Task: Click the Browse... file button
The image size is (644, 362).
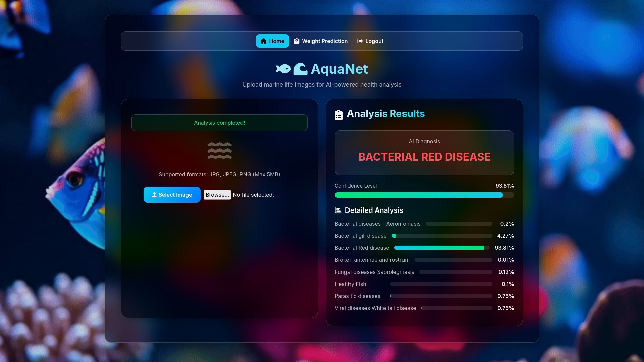Action: [217, 195]
